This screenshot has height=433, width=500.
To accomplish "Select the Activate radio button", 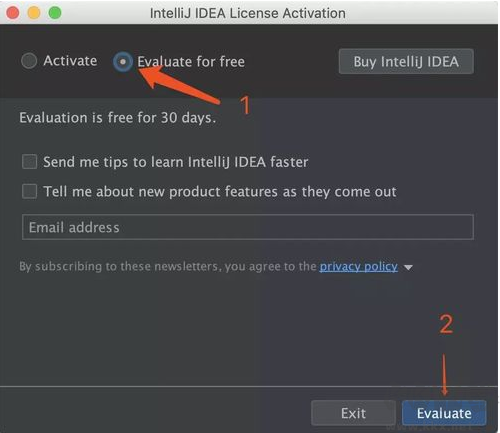I will click(x=29, y=61).
